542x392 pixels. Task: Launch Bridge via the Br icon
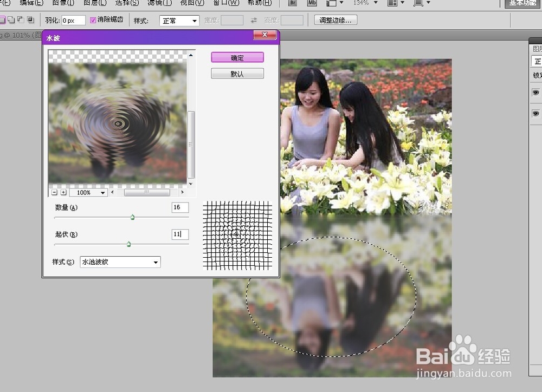click(293, 2)
